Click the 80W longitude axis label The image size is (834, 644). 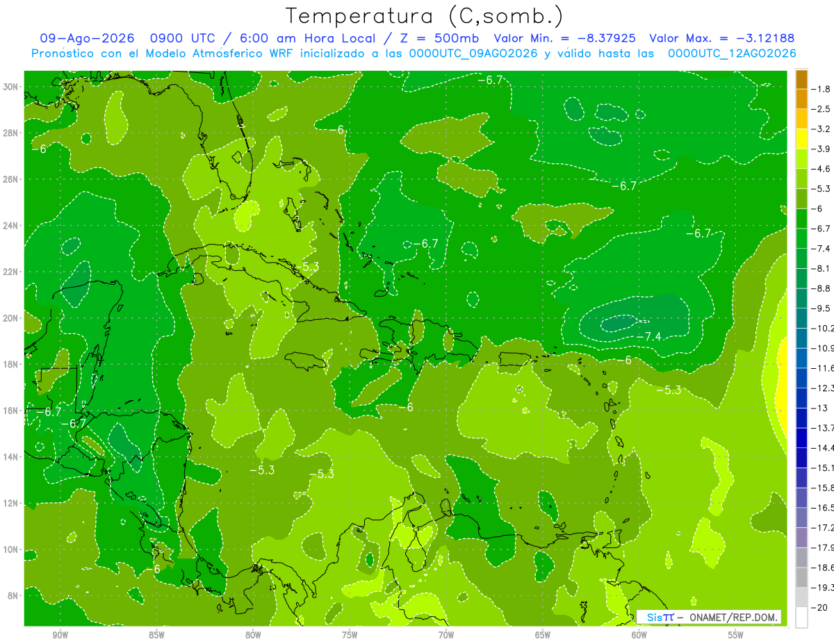click(253, 635)
